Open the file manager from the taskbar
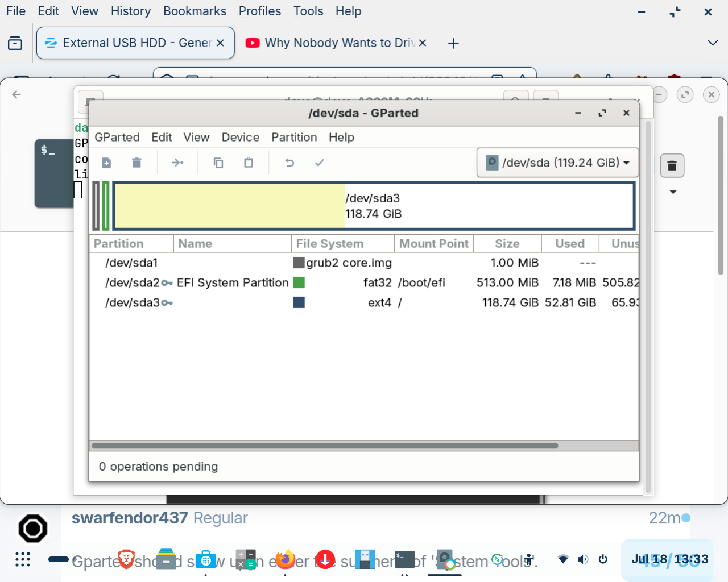 [166, 559]
